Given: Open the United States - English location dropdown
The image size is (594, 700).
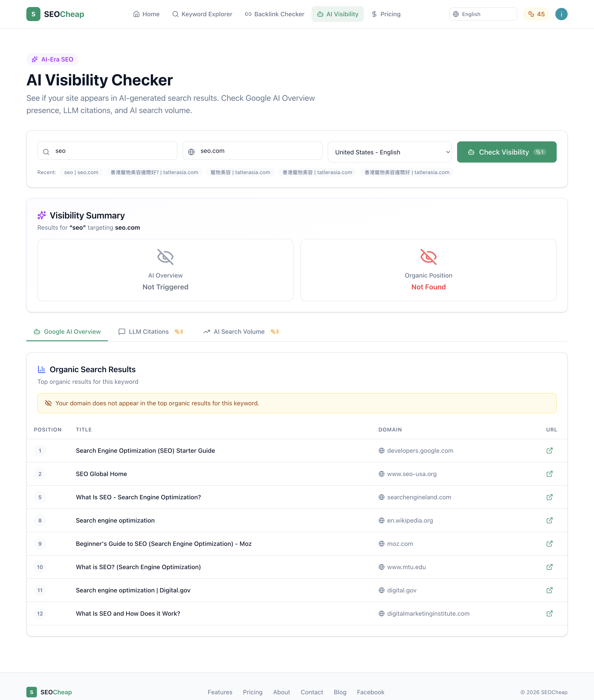Looking at the screenshot, I should pos(390,152).
